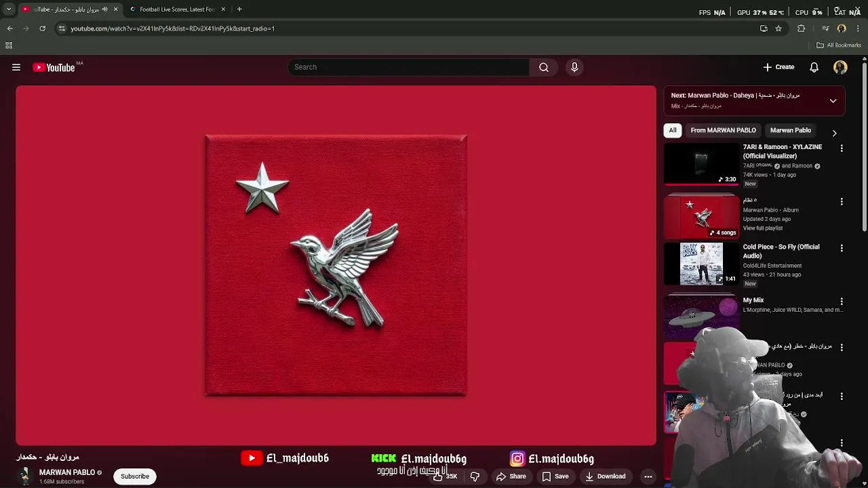Click the YouTube search magnifier button
Screen dimensions: 868x488
pos(544,67)
